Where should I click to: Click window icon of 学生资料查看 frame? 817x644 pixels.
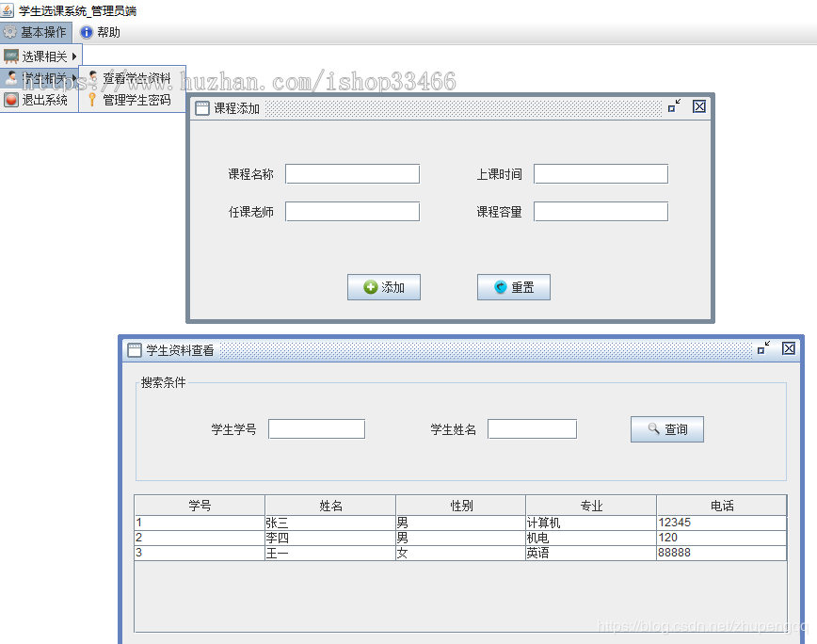point(135,350)
